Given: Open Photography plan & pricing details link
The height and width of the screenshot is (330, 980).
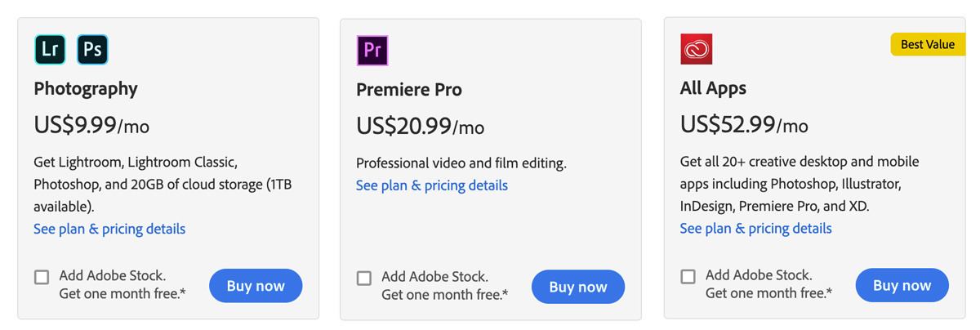Looking at the screenshot, I should coord(109,229).
